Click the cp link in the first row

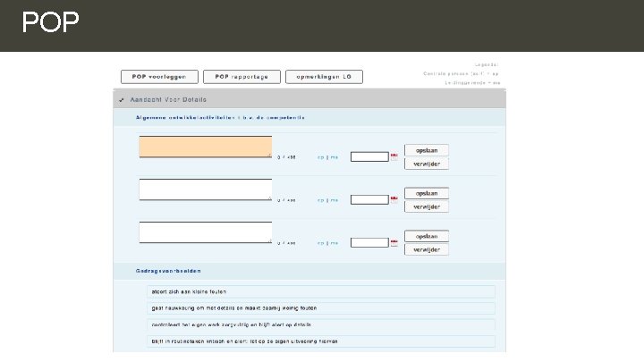click(321, 157)
